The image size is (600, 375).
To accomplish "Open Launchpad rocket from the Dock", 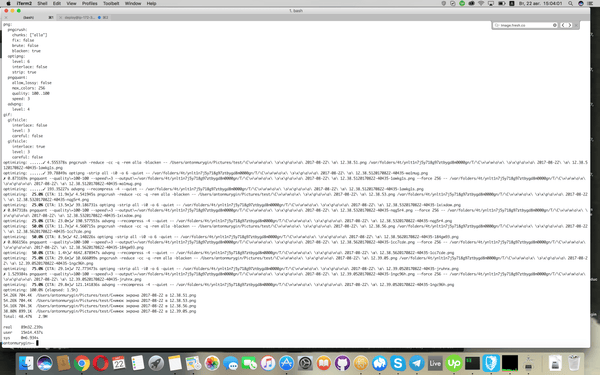I will click(x=156, y=363).
